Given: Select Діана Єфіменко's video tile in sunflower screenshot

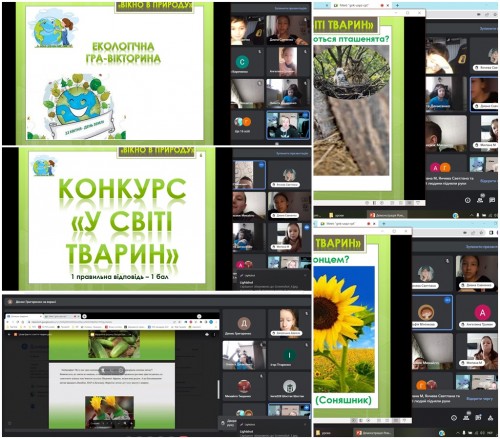Looking at the screenshot, I should pos(477,273).
